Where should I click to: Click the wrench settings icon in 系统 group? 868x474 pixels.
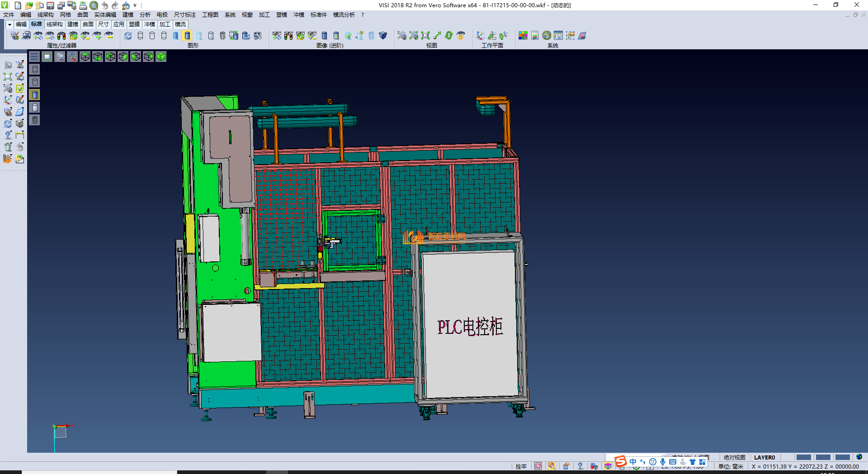547,36
